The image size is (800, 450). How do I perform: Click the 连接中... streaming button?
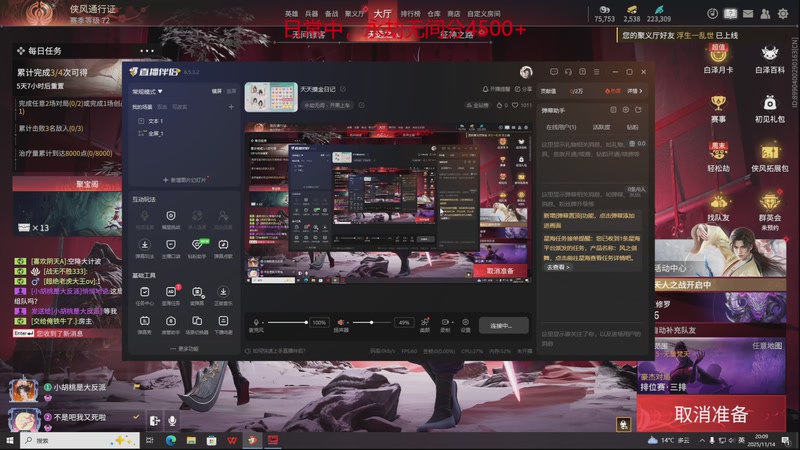tap(503, 326)
